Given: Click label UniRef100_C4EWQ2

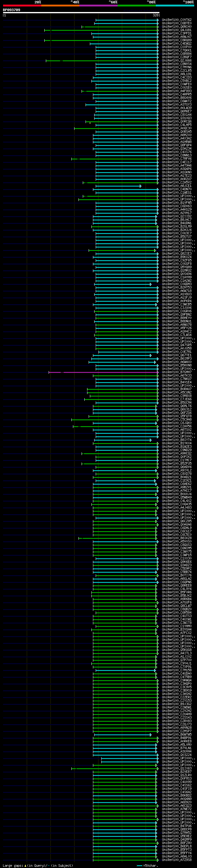Looking at the screenshot, I should [x=177, y=43].
